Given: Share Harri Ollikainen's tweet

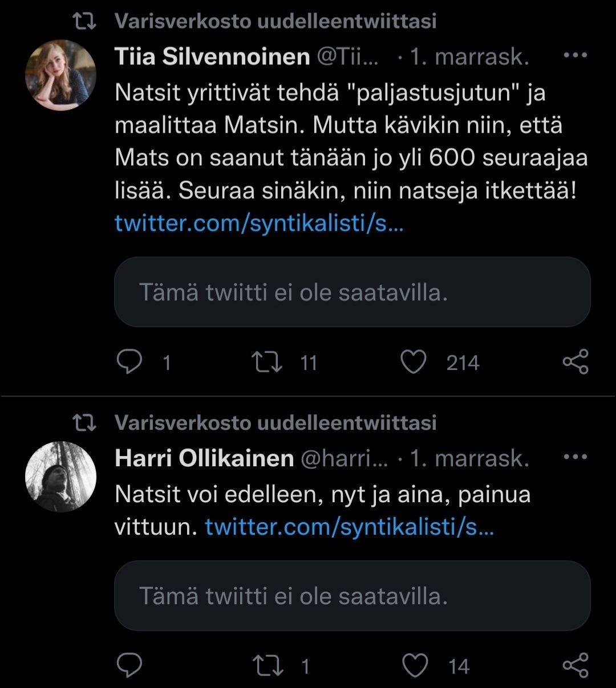Looking at the screenshot, I should click(575, 665).
